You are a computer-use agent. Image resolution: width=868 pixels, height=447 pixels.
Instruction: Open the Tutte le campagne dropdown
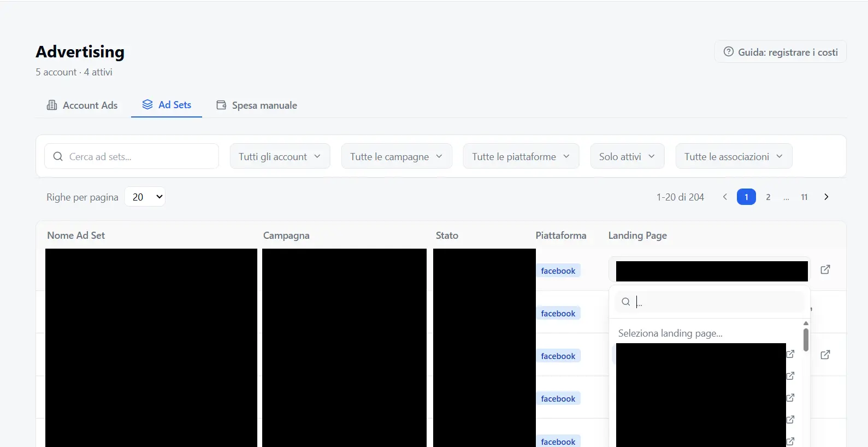pyautogui.click(x=397, y=156)
